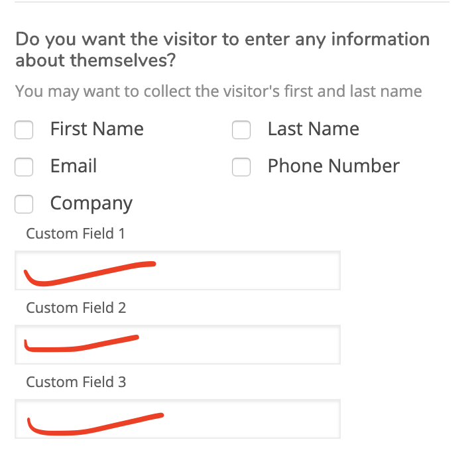Click the visitor's first and last name hint
Viewport: 476px width, 460px height.
(219, 91)
